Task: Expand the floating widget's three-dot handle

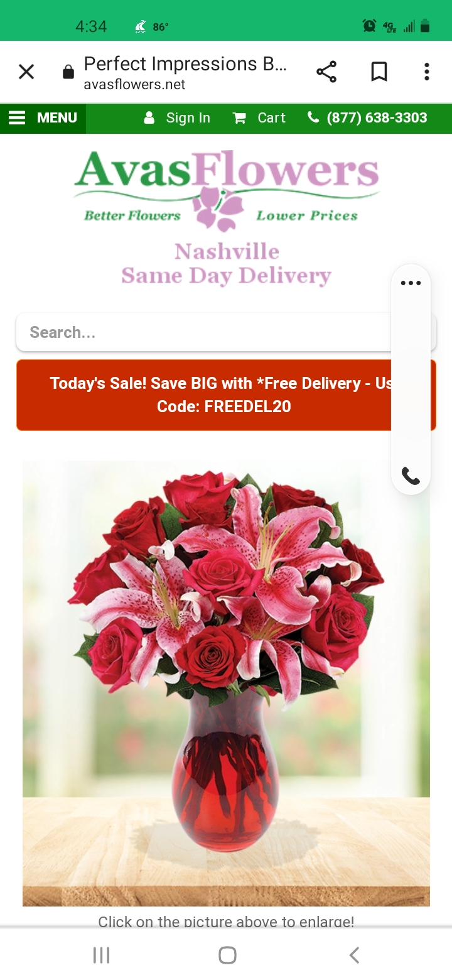Action: 411,283
